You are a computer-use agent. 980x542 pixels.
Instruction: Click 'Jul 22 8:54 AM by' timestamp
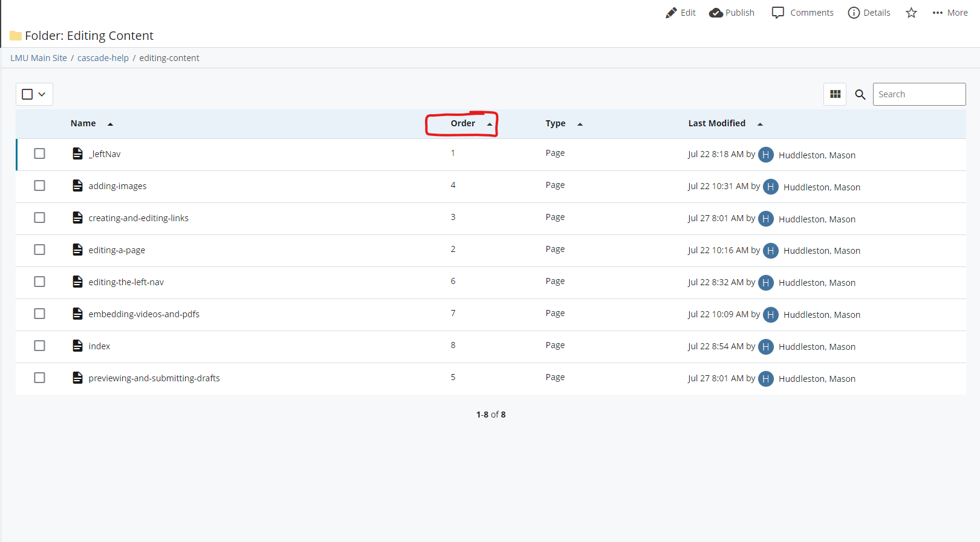coord(721,346)
